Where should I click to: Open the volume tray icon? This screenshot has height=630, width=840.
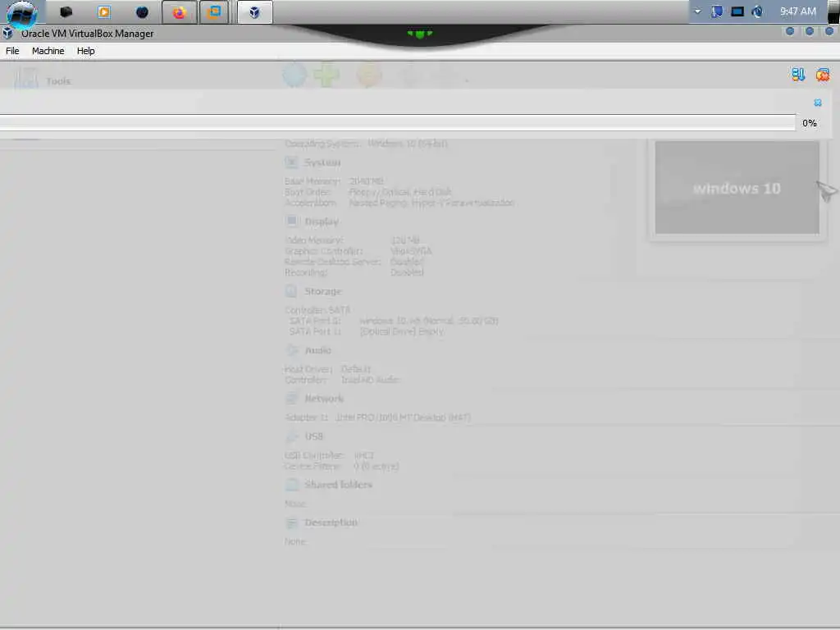coord(757,11)
